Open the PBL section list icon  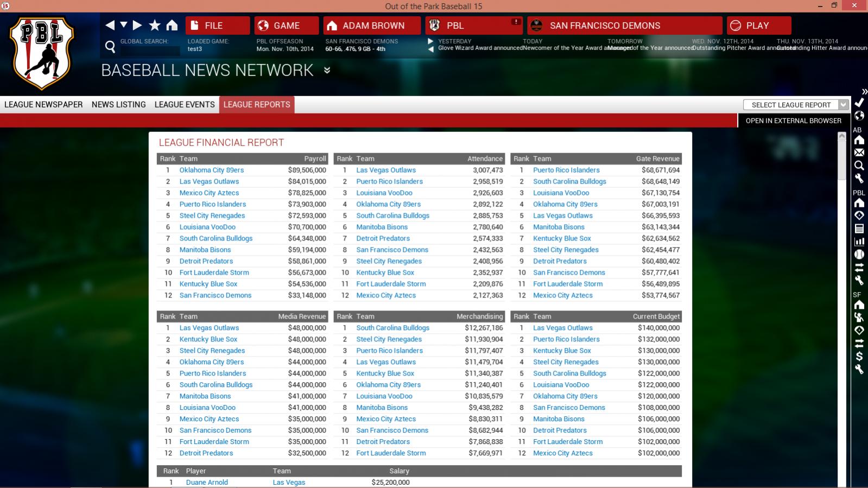tap(859, 229)
